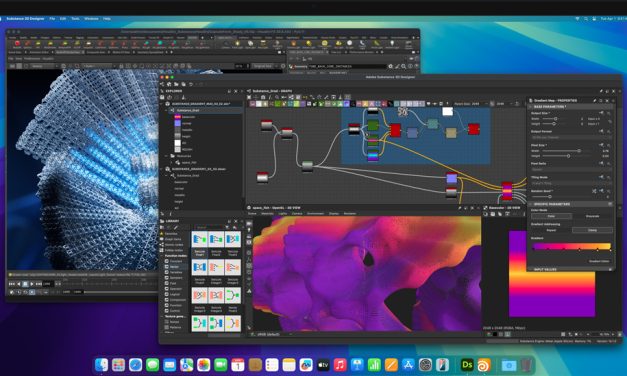
Task: Jump to first frame in Houdini's playbar
Action: (12, 284)
